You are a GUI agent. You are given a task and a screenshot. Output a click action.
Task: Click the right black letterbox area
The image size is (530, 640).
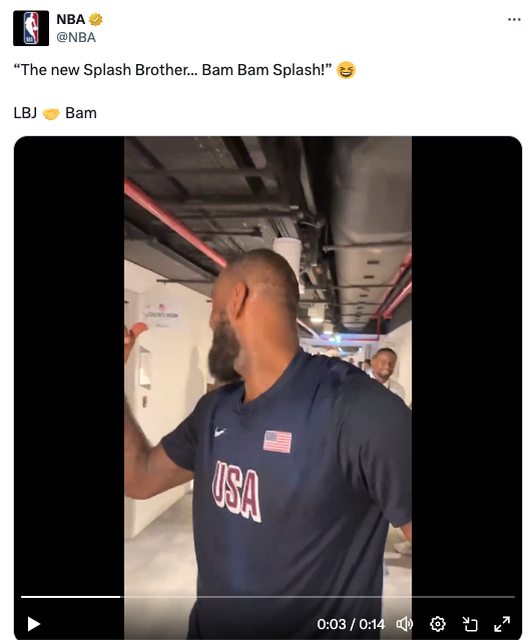point(467,367)
